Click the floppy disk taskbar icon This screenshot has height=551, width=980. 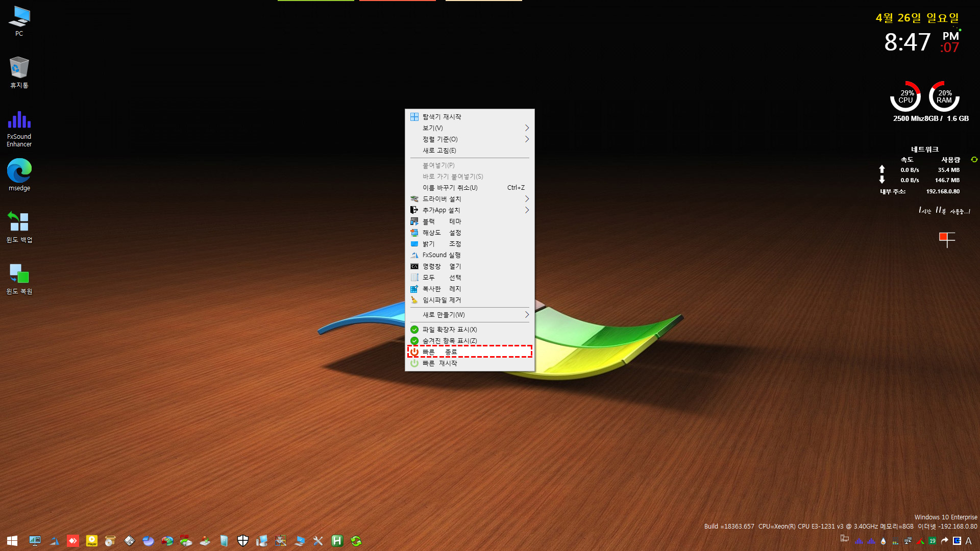point(130,541)
